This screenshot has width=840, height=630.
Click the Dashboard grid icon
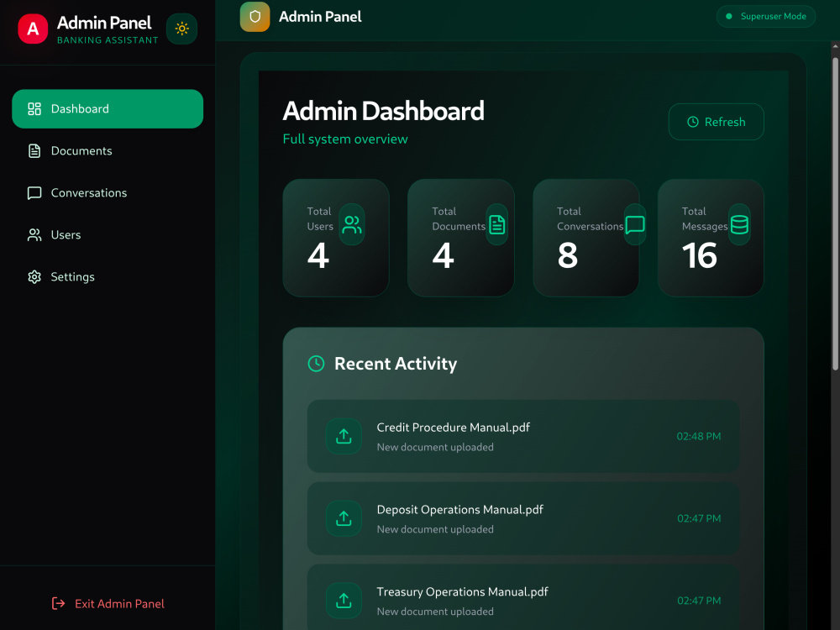tap(34, 108)
